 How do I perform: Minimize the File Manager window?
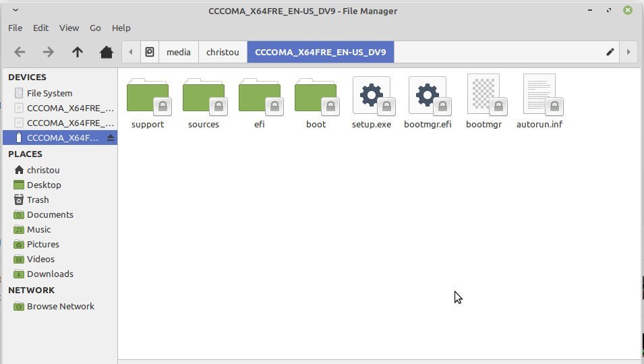(x=590, y=10)
